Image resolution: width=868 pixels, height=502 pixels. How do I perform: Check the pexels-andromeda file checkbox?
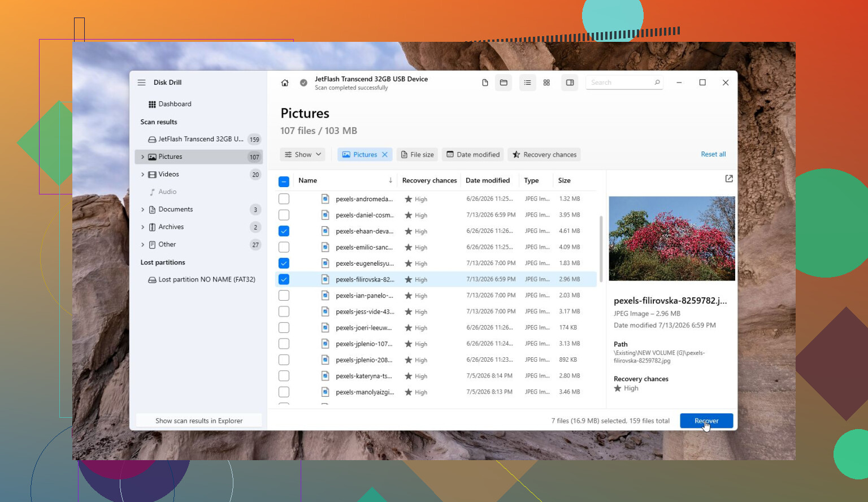(284, 199)
